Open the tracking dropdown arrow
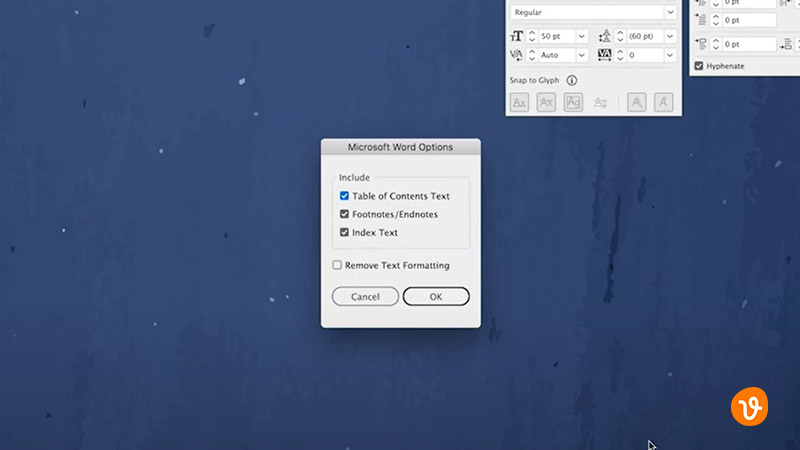This screenshot has width=800, height=450. point(670,55)
